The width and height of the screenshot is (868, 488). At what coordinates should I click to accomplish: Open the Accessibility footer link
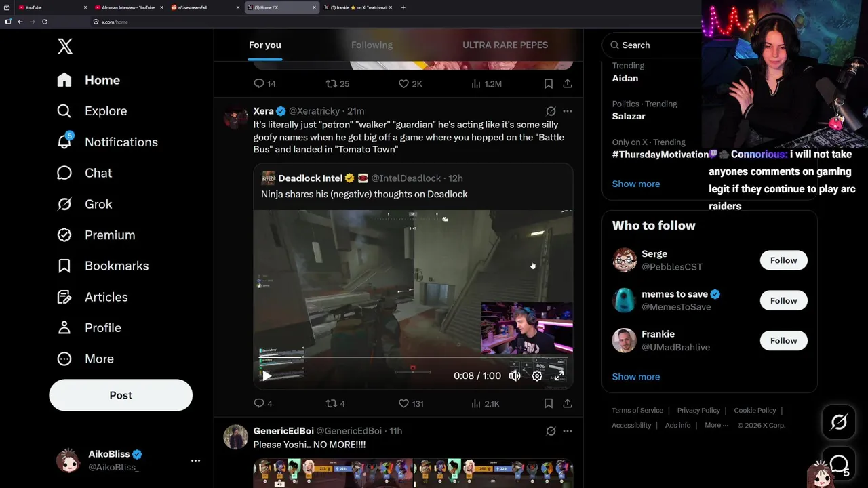[631, 426]
